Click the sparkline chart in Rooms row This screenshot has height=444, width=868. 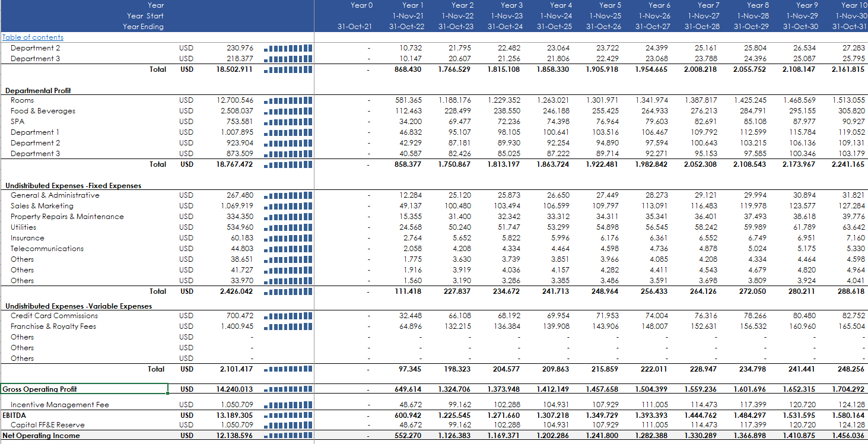coord(288,100)
